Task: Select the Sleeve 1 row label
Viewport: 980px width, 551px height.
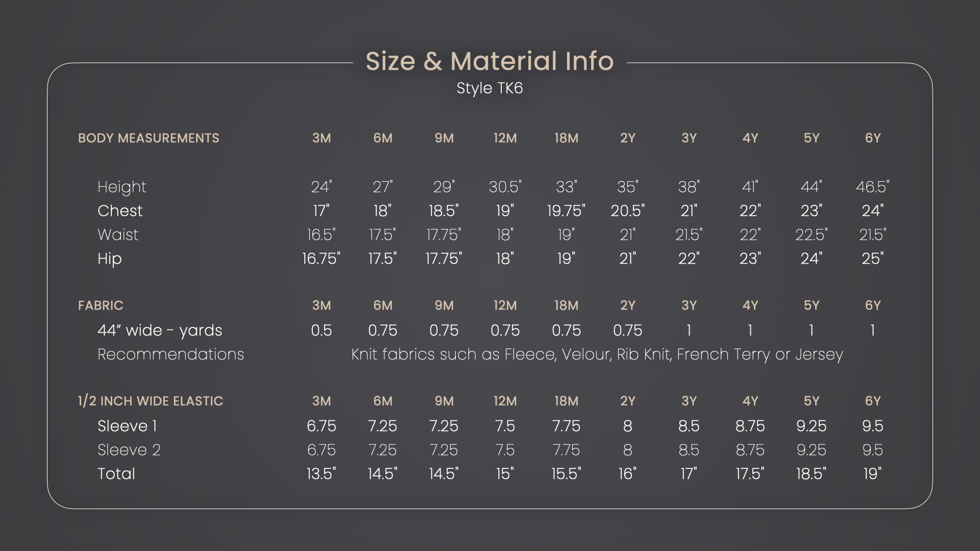Action: point(127,426)
